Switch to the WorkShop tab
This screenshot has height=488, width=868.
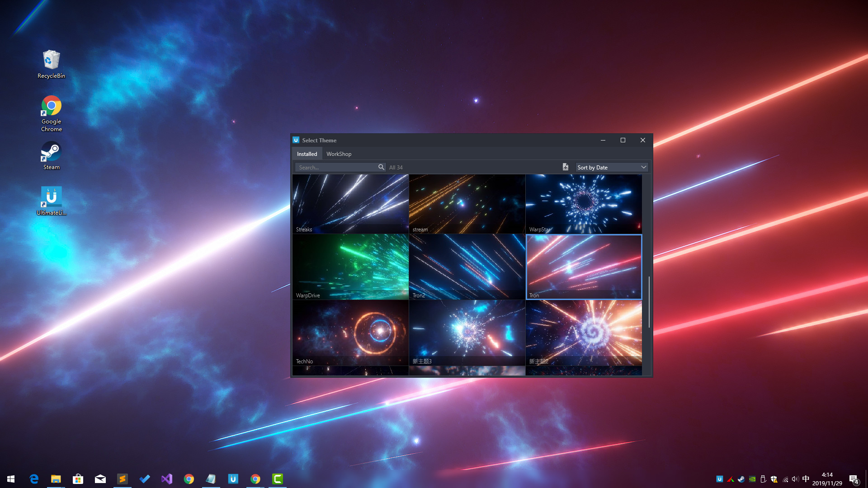(339, 154)
